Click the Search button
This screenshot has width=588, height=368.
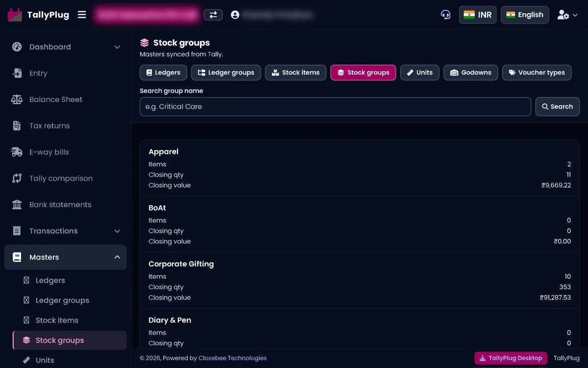coord(558,106)
